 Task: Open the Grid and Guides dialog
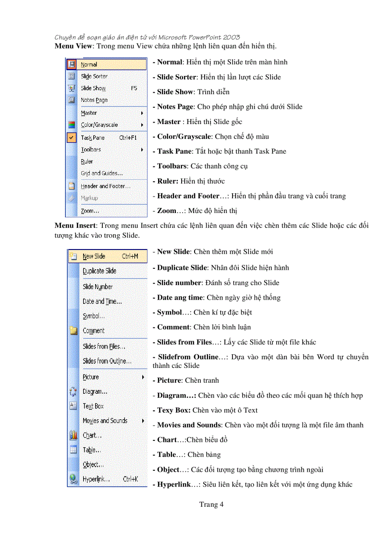tap(103, 174)
